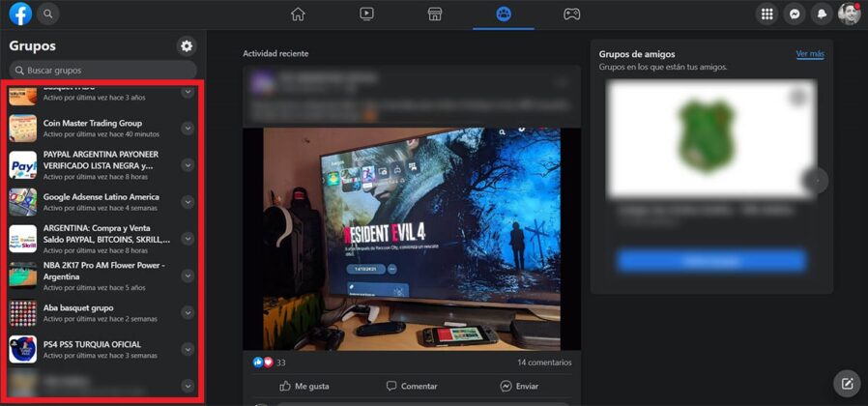
Task: Select PS4 PS5 TURQUIA OFICIAL name
Action: 92,344
